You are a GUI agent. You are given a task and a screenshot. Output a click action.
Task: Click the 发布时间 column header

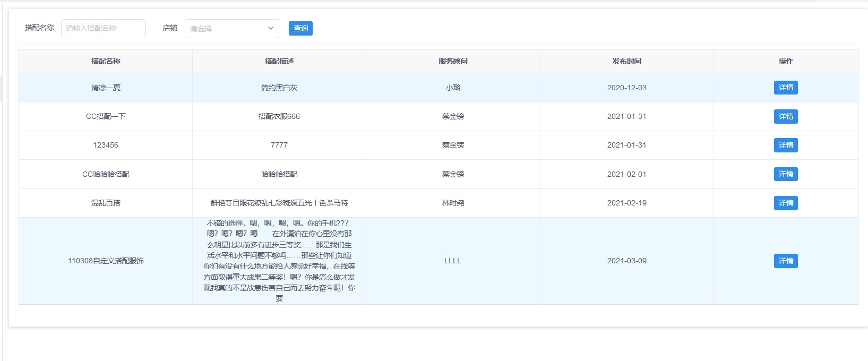(626, 61)
